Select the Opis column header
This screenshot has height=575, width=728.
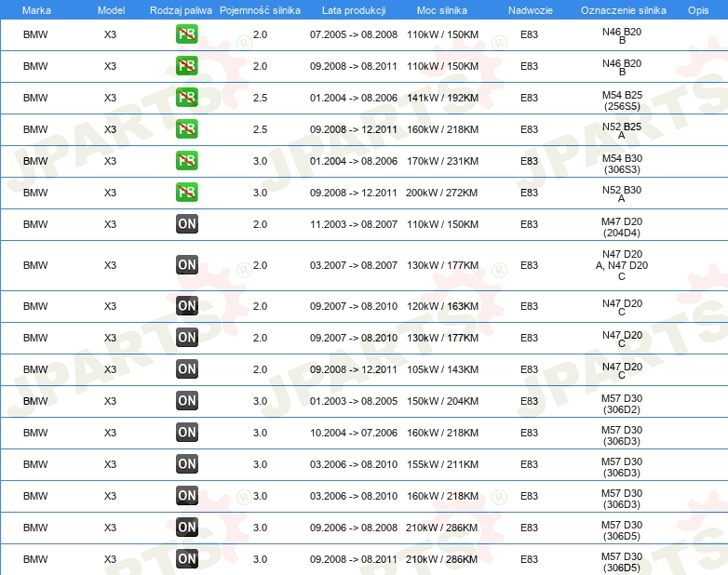click(x=698, y=10)
